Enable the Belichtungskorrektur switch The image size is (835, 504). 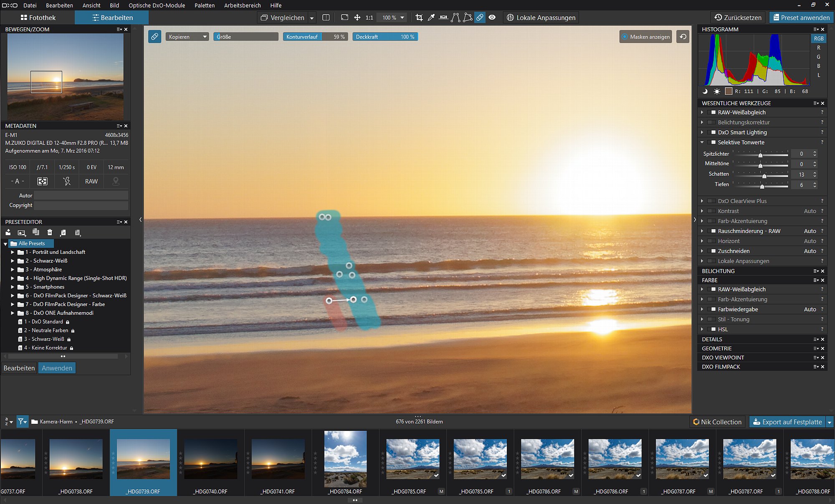coord(712,122)
